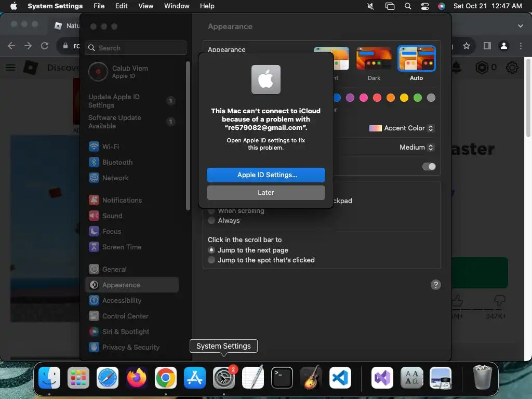This screenshot has width=532, height=399.
Task: Launch GarageBand from the Dock
Action: [x=311, y=378]
